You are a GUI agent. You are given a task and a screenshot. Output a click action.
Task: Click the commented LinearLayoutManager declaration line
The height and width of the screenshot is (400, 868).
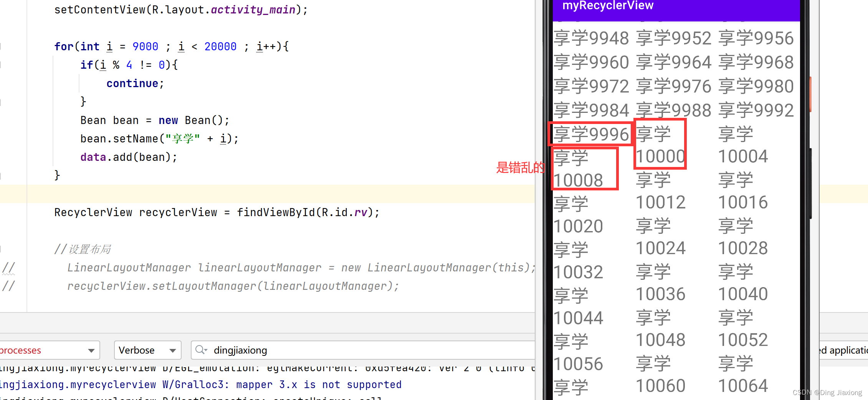click(301, 268)
